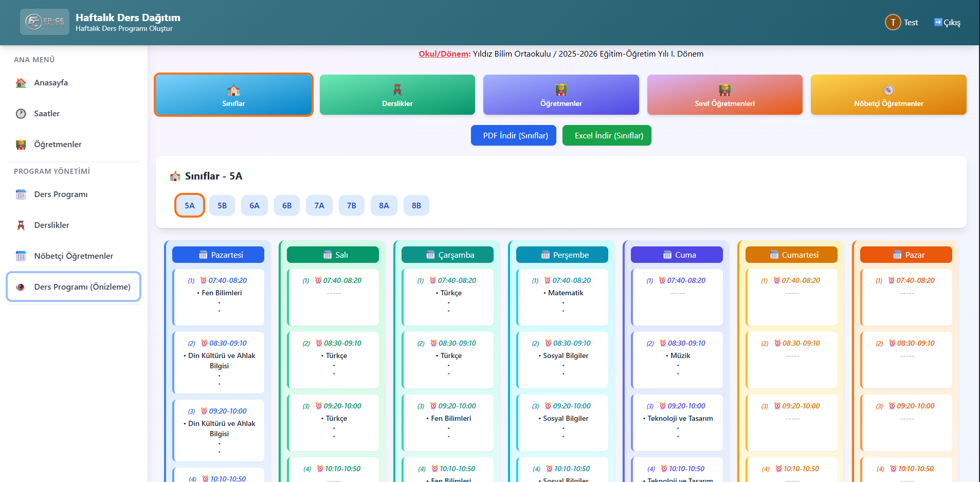Open the Sınıf Öğretmenleri tab
This screenshot has width=980, height=482.
click(724, 95)
